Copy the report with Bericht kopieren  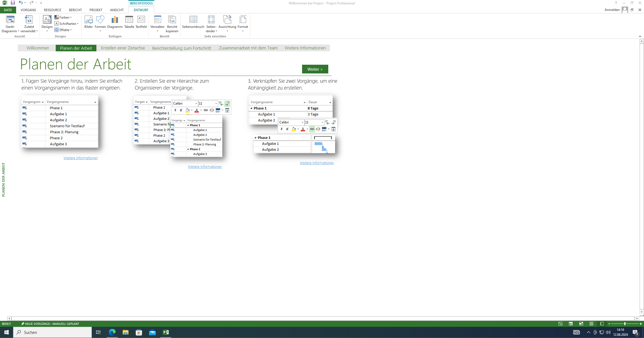(x=172, y=24)
